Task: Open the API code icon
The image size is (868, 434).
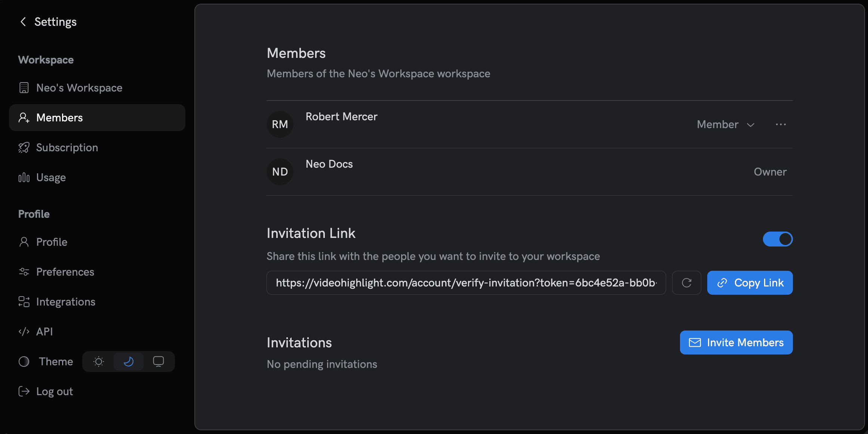Action: [24, 331]
